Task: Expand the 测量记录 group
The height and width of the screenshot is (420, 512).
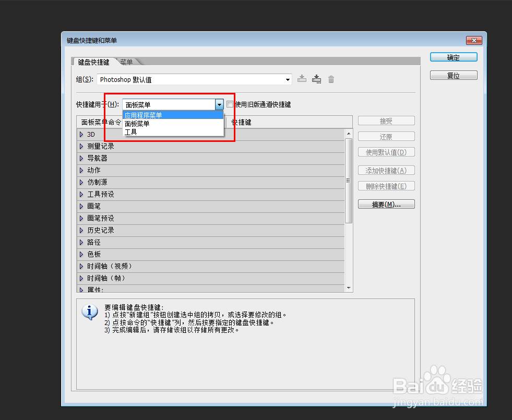Action: (81, 147)
